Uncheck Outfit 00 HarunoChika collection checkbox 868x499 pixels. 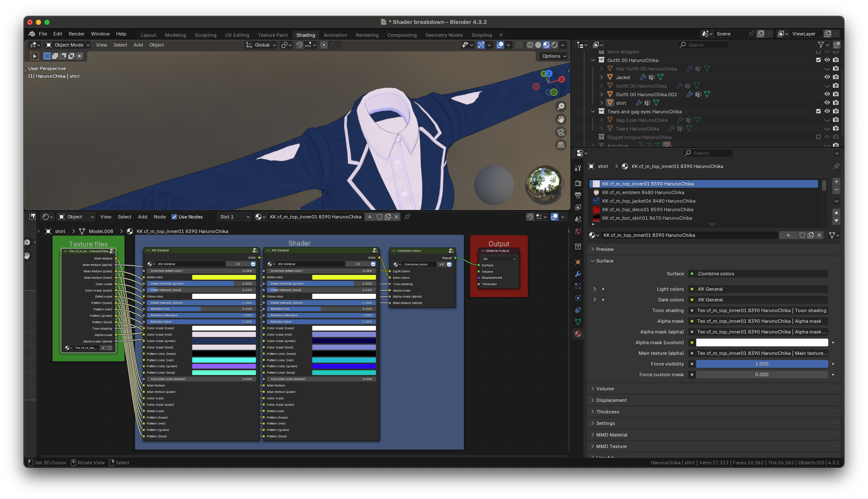(818, 60)
